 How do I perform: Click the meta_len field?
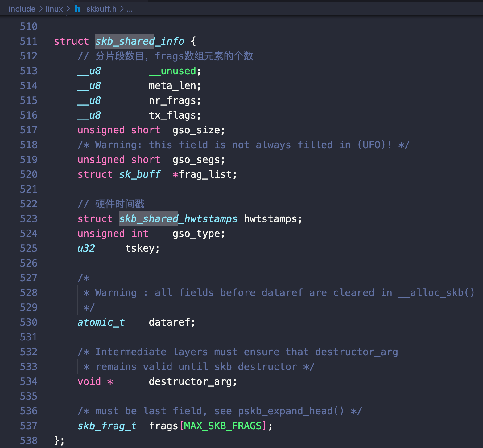tap(172, 86)
